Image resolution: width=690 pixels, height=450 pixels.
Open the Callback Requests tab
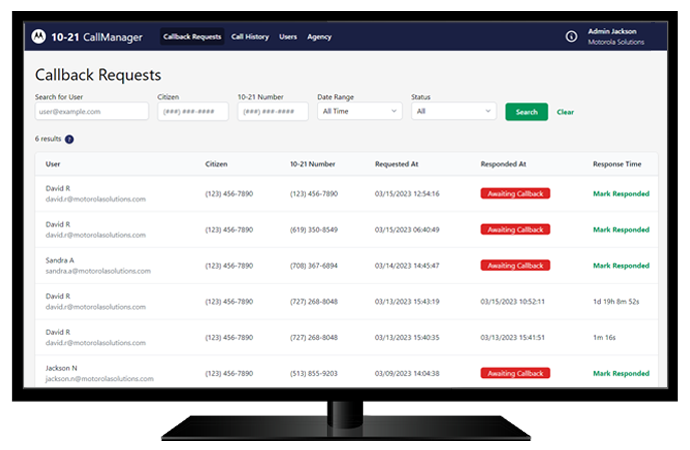[192, 37]
